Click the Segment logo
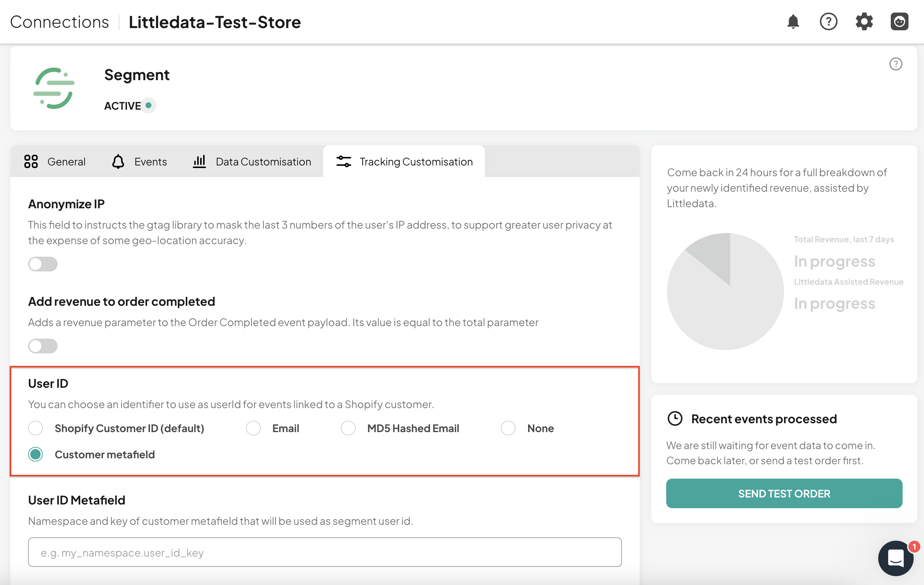The image size is (924, 585). (x=54, y=88)
